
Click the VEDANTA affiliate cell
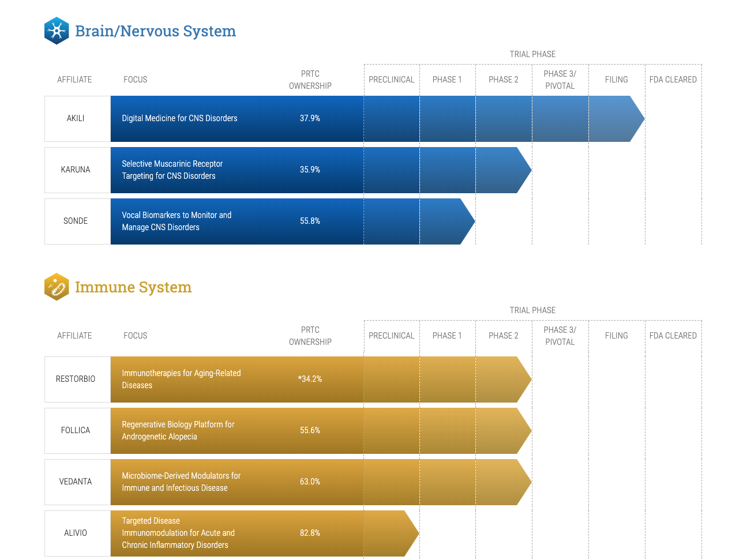pyautogui.click(x=77, y=482)
